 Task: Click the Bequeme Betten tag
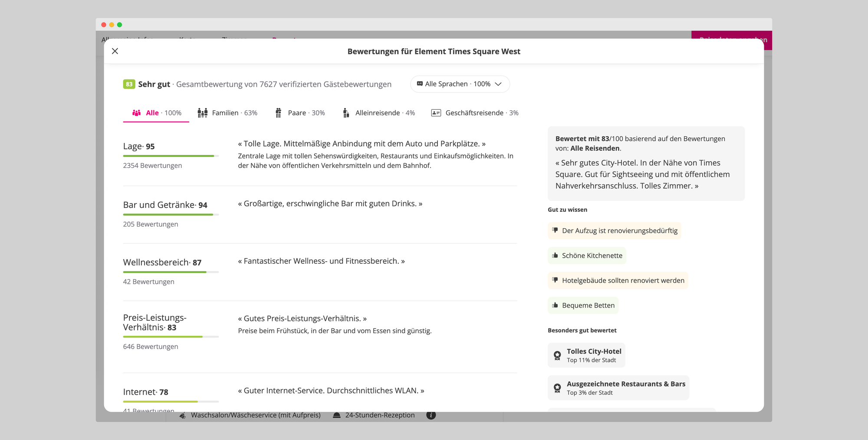coord(583,305)
